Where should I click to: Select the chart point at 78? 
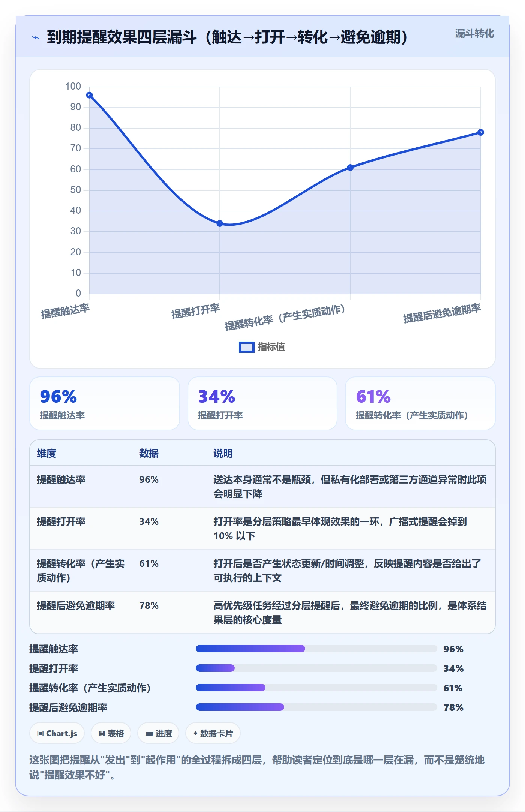tap(481, 132)
